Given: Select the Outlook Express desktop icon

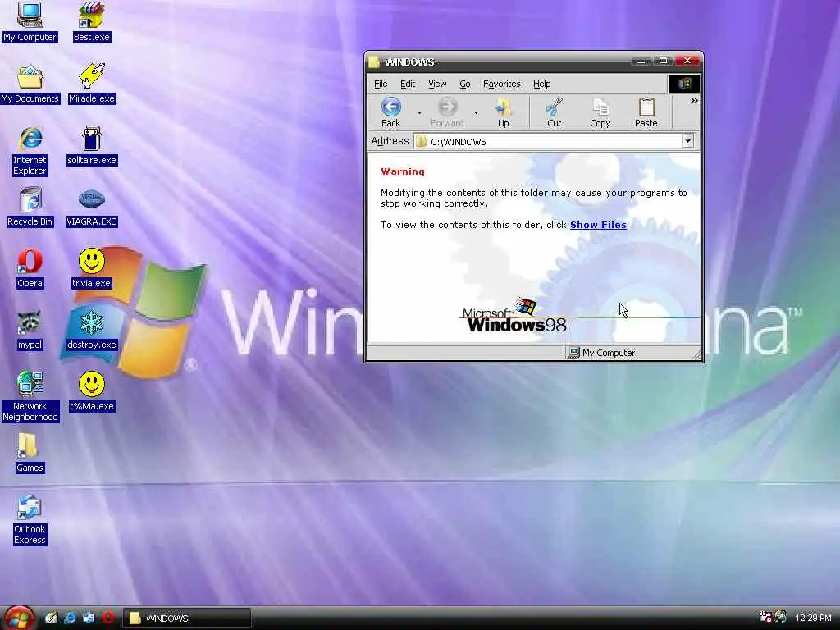Looking at the screenshot, I should click(x=30, y=519).
